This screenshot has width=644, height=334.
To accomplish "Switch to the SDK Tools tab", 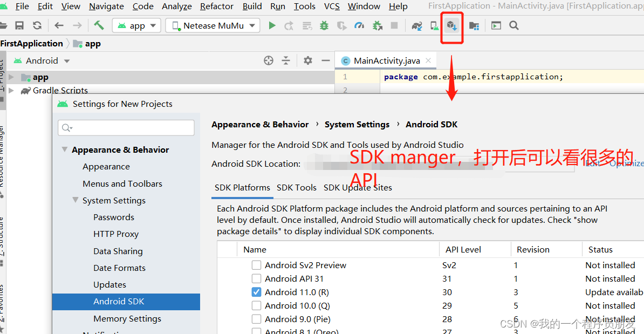I will [x=297, y=188].
